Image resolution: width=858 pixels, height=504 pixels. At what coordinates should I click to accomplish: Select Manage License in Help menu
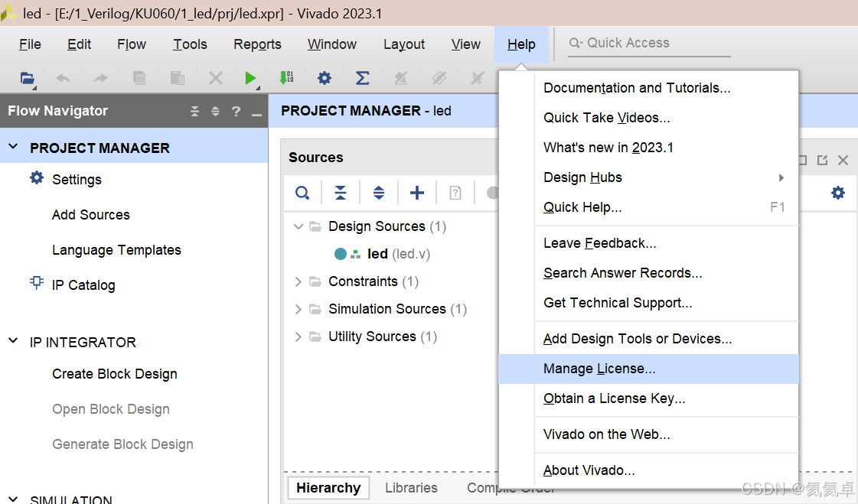coord(649,369)
